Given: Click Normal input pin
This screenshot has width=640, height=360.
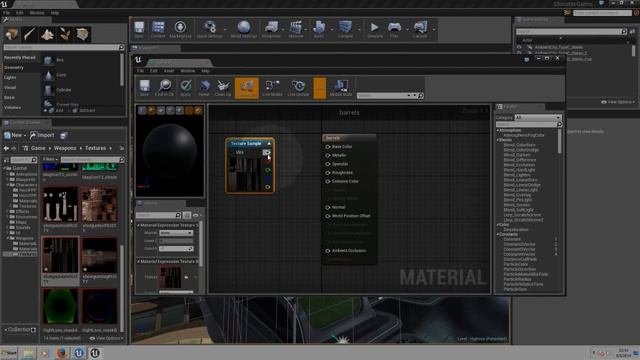Looking at the screenshot, I should pos(328,207).
